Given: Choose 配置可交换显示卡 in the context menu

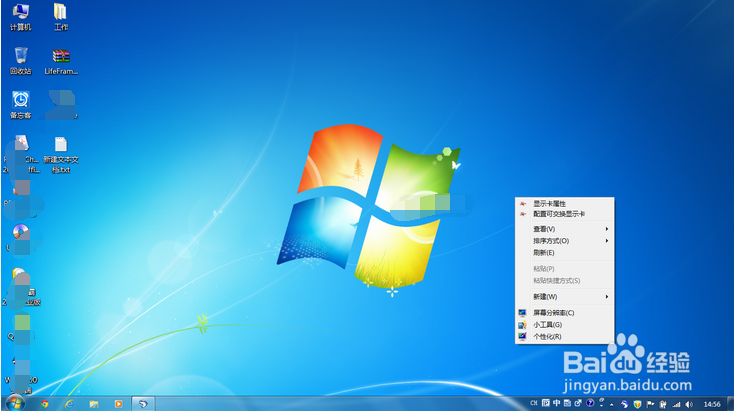Looking at the screenshot, I should tap(565, 214).
